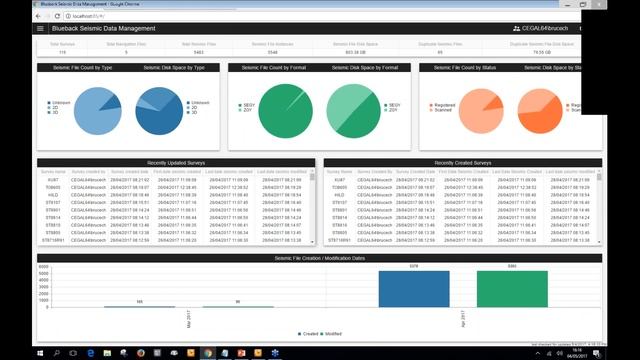This screenshot has height=360, width=640.
Task: Select the HILD row in Recently Updated Surveys
Action: pos(173,195)
